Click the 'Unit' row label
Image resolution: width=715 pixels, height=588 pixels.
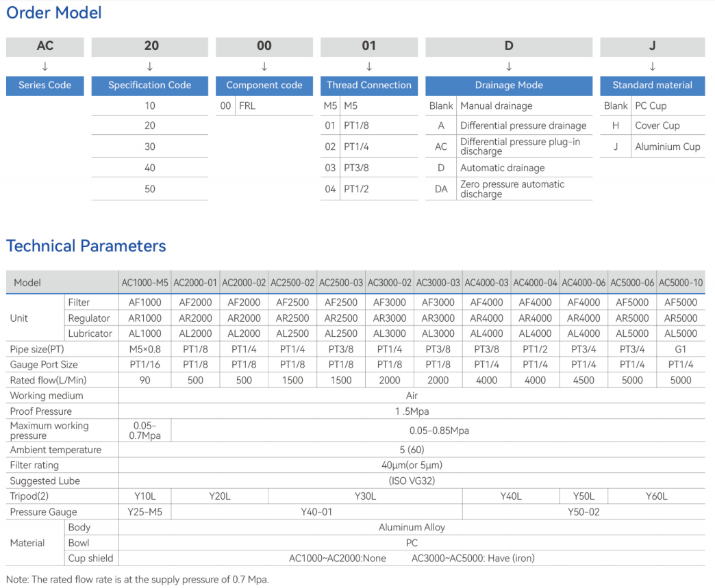coord(18,318)
